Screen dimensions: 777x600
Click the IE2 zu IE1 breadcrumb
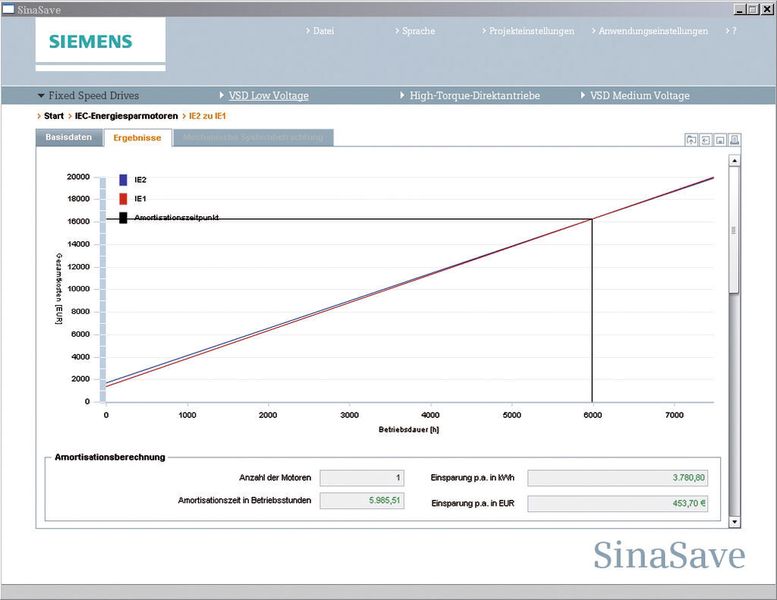click(207, 116)
